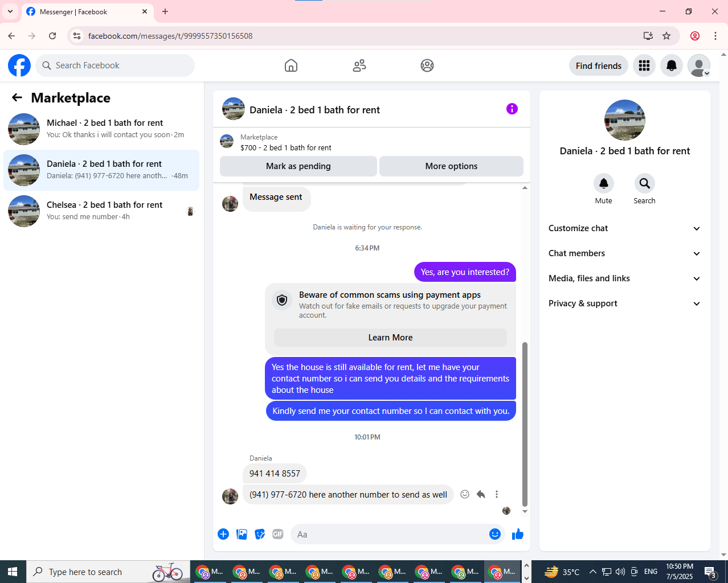Click the browser address bar URL

pyautogui.click(x=170, y=36)
